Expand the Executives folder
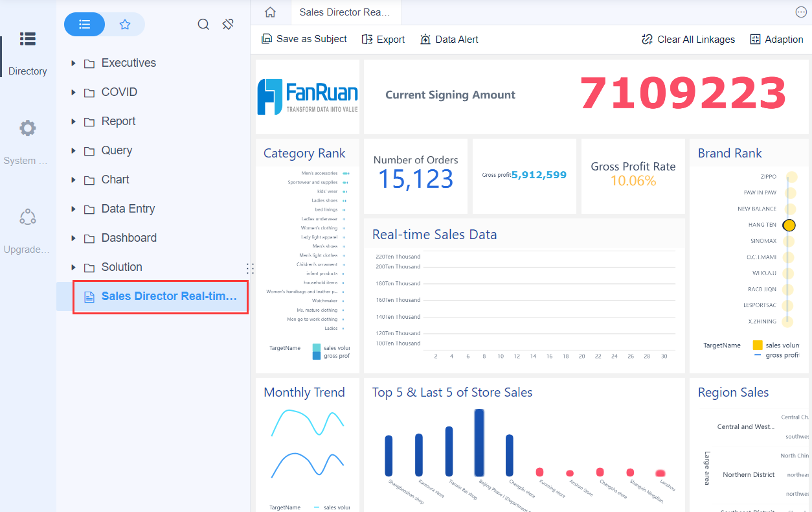 (73, 63)
